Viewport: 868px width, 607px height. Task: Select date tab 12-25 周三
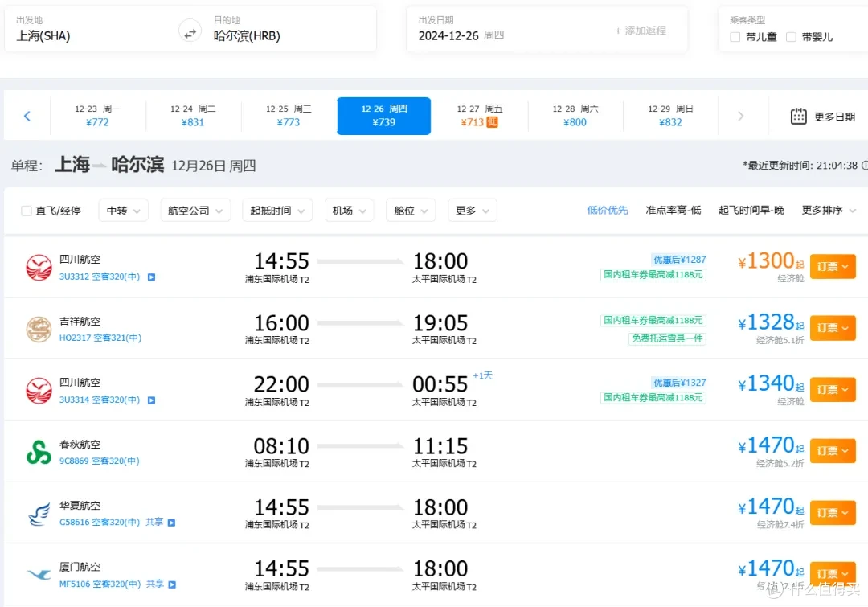[x=289, y=116]
